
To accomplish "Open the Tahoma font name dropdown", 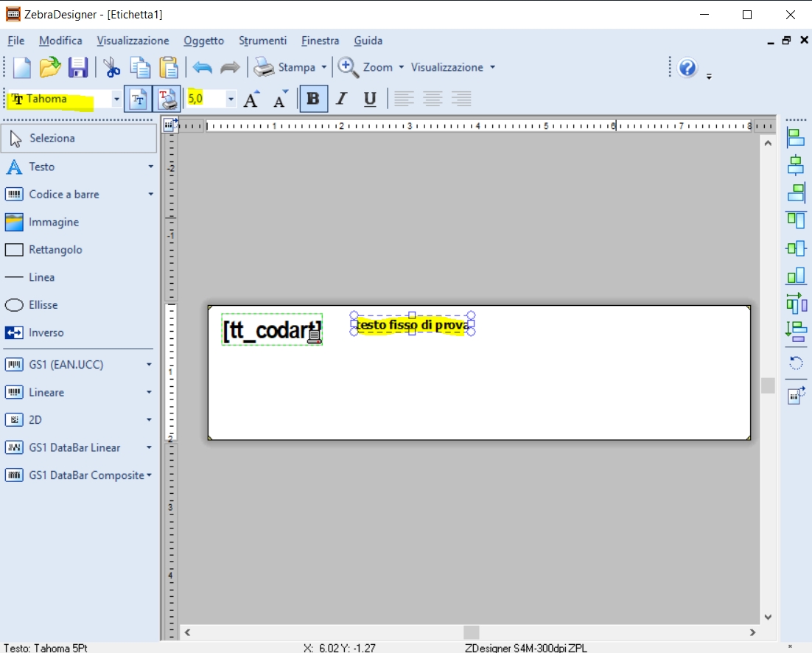I will point(116,99).
